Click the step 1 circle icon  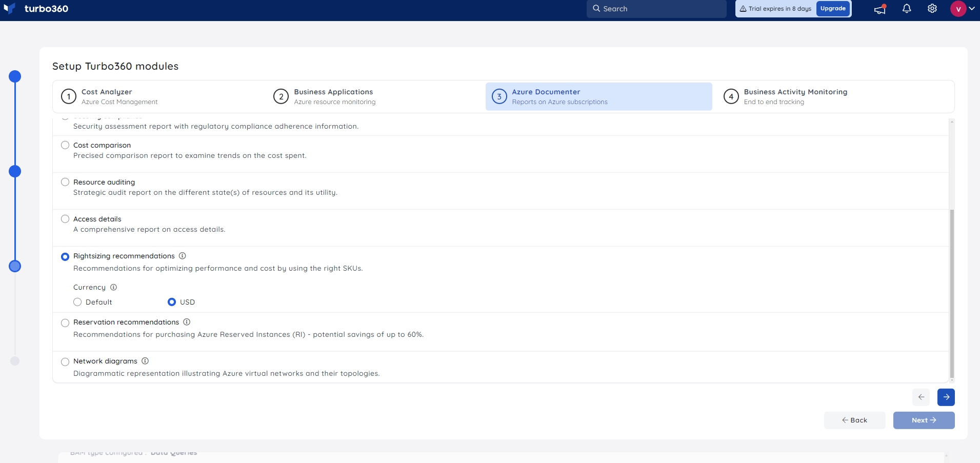[69, 96]
